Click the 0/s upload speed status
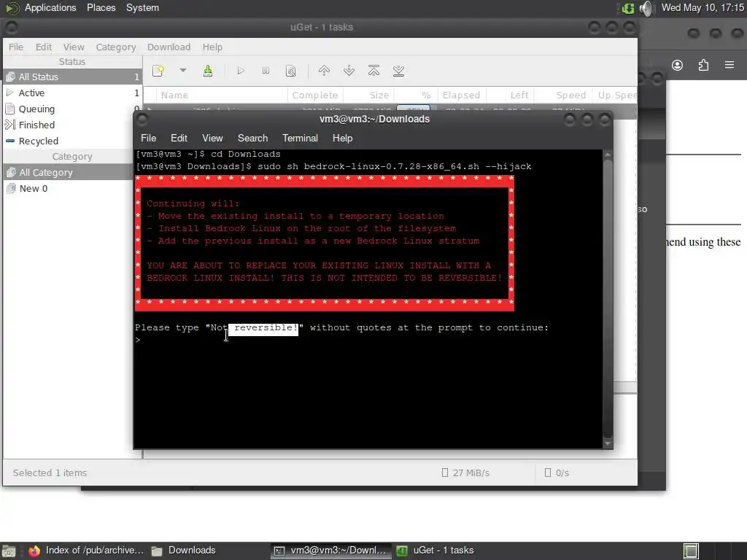 557,472
